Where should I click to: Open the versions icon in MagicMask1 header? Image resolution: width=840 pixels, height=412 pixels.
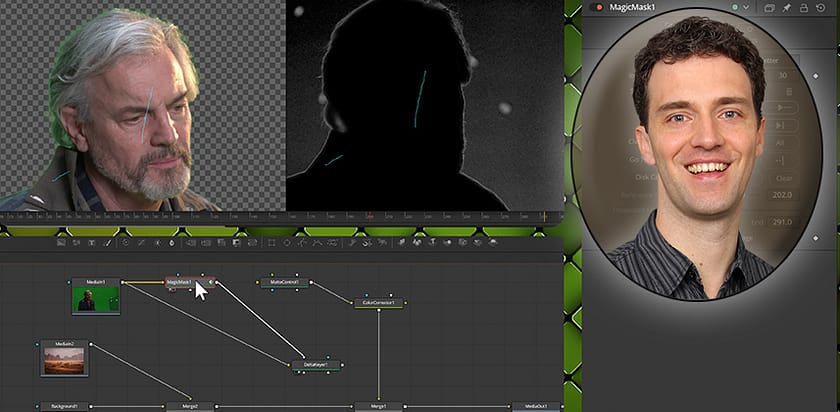tap(769, 8)
